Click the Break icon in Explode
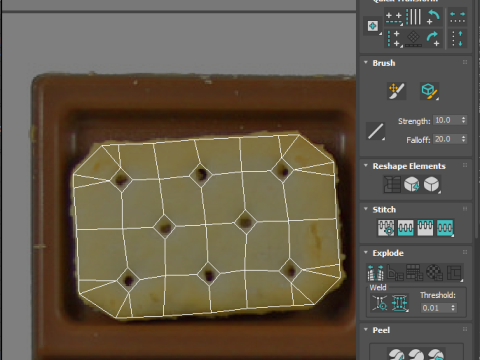This screenshot has height=360, width=480. coord(375,272)
